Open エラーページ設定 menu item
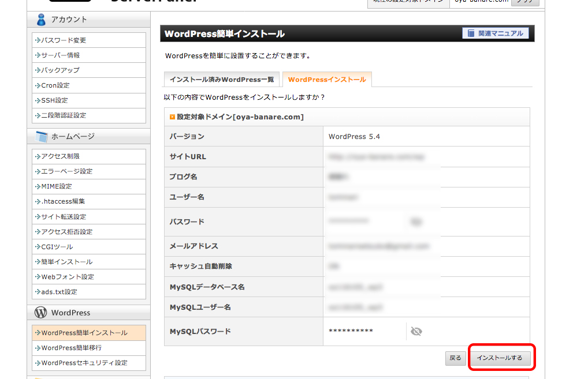 (89, 171)
